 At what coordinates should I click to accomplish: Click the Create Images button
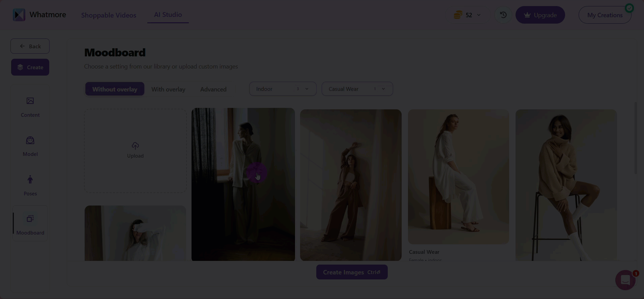352,272
